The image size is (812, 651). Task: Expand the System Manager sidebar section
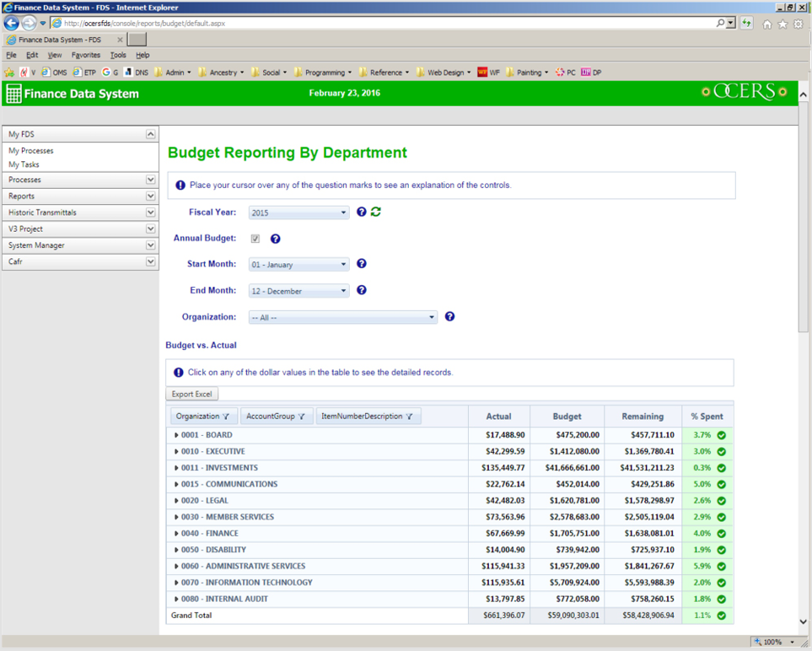tap(150, 245)
